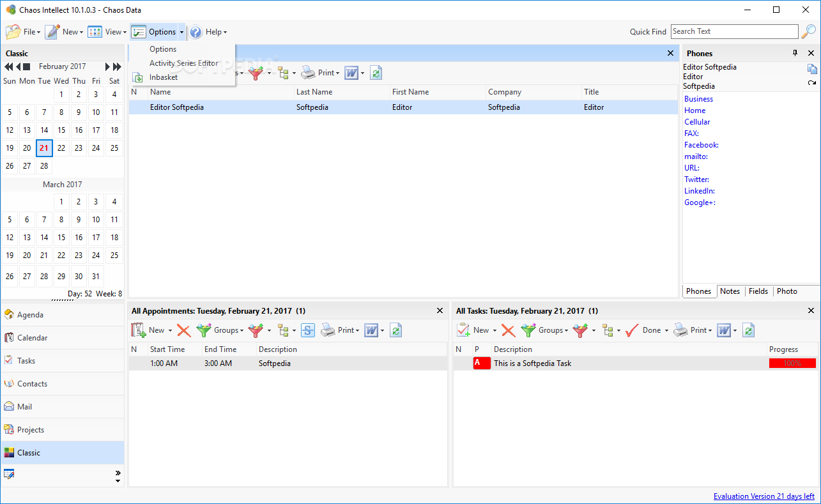The height and width of the screenshot is (504, 821).
Task: Switch to the Fields tab
Action: 758,291
